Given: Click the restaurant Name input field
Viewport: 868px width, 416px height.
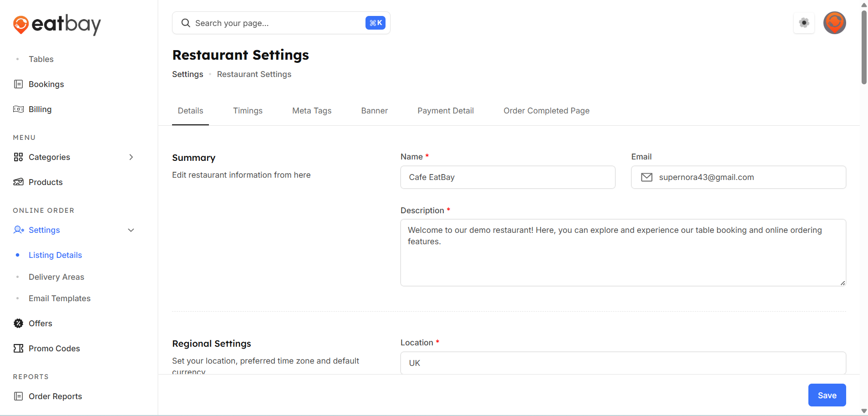Looking at the screenshot, I should coord(508,177).
